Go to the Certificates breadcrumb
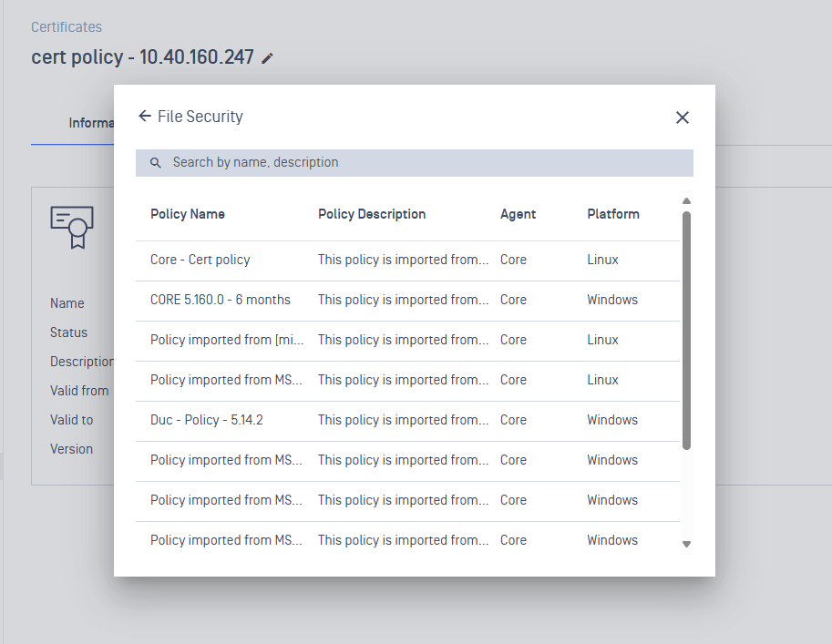 point(67,27)
